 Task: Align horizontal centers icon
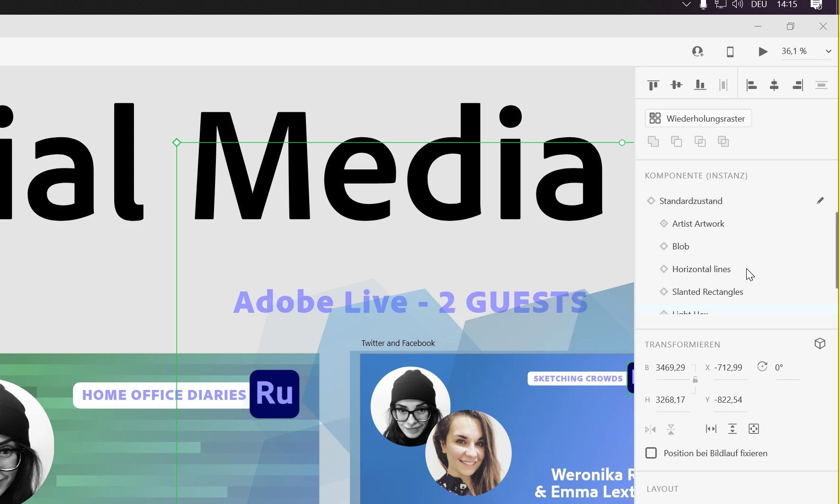pyautogui.click(x=775, y=85)
